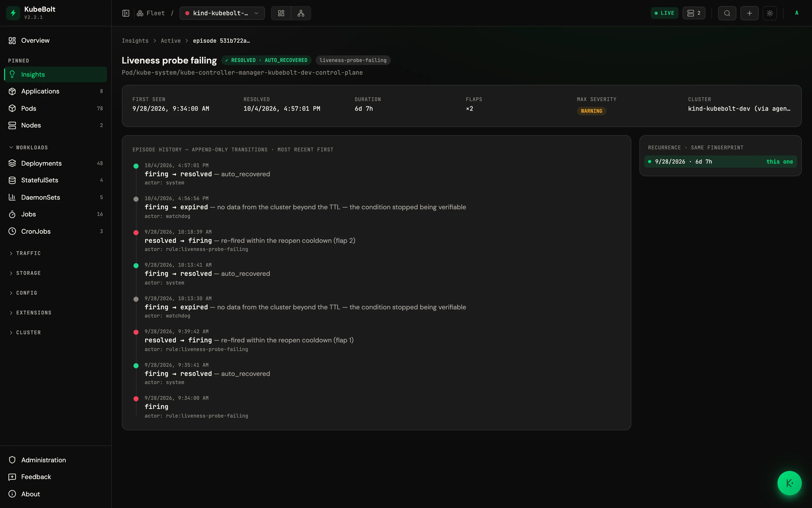The image size is (812, 508).
Task: Open StatefulSets in sidebar
Action: [55, 180]
